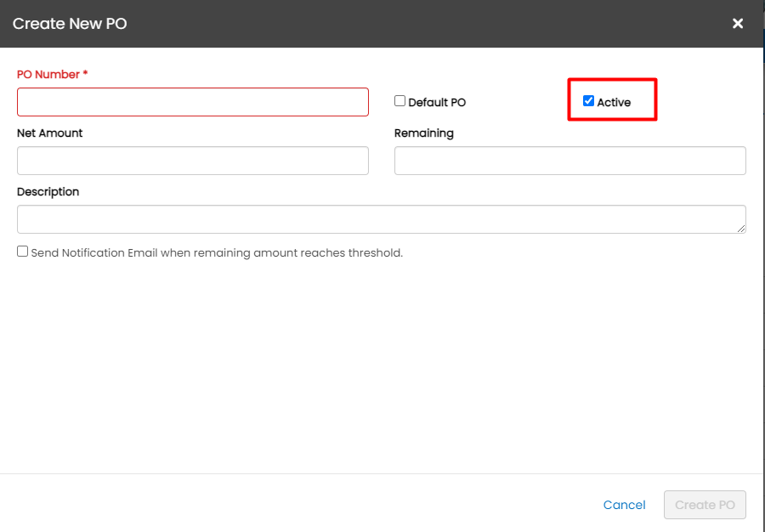Tick the Default PO checkbox box

click(400, 101)
